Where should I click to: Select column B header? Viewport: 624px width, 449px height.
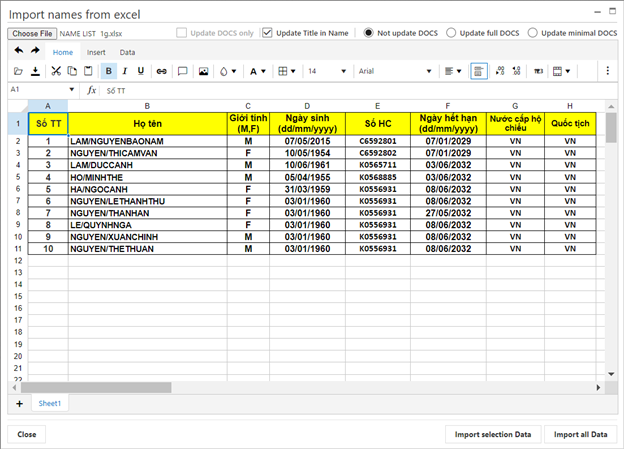[147, 106]
